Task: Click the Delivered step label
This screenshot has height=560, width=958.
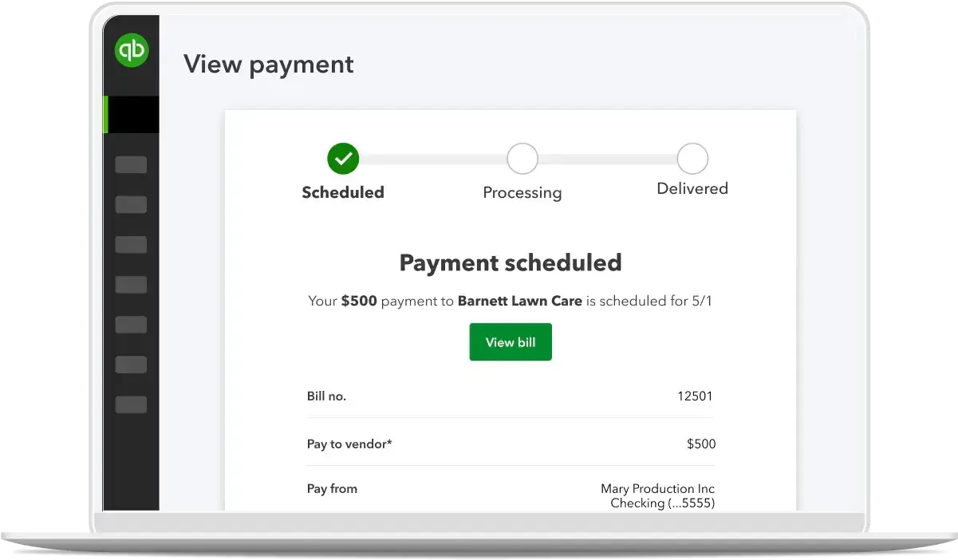Action: [692, 188]
